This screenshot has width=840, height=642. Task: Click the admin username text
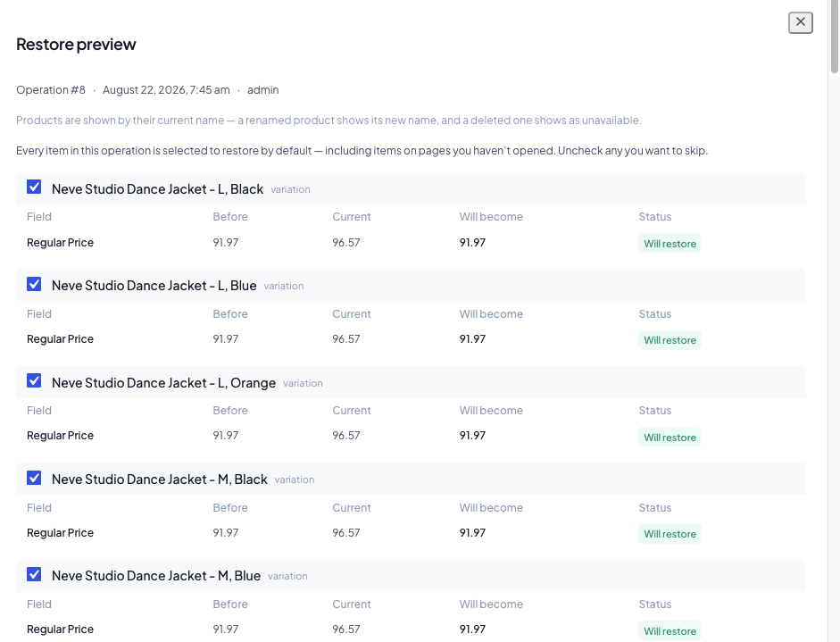click(263, 90)
